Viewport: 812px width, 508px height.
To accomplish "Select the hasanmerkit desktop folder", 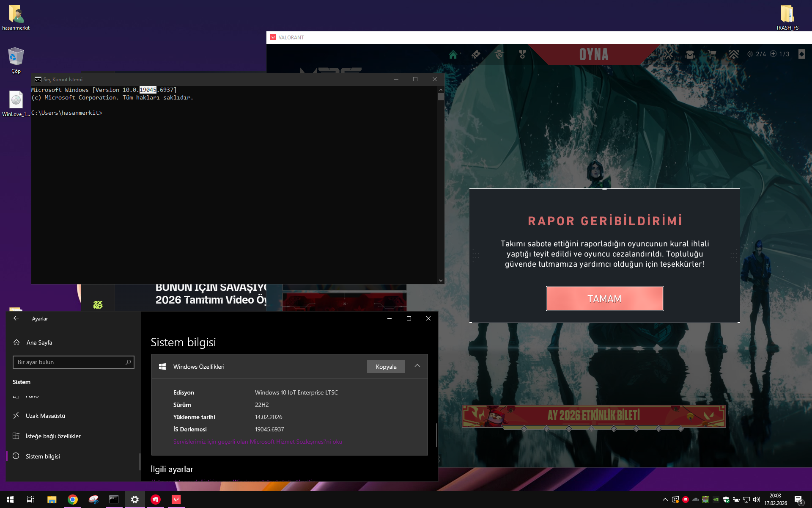I will coord(16,18).
